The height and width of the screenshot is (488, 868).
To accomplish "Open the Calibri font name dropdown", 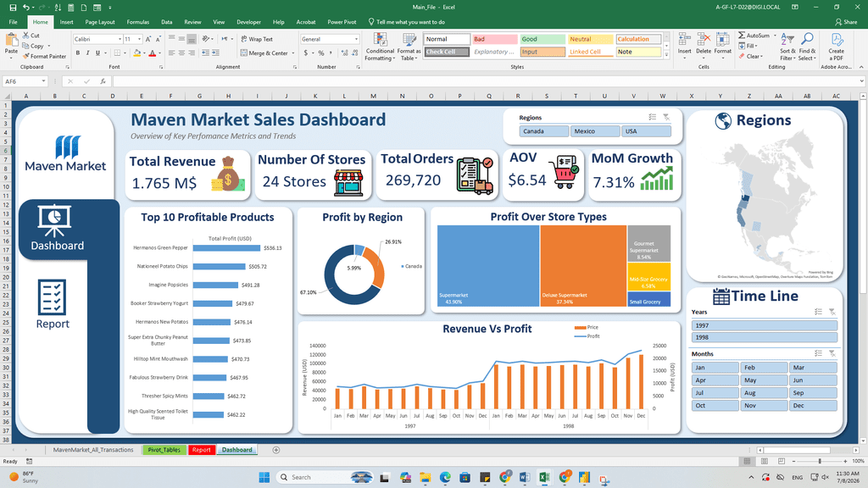I will pos(120,39).
